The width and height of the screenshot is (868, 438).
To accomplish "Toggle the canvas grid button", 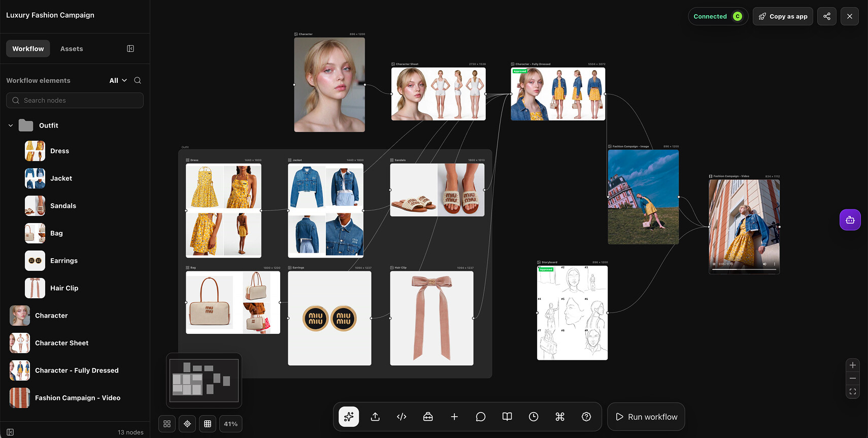I will (208, 424).
